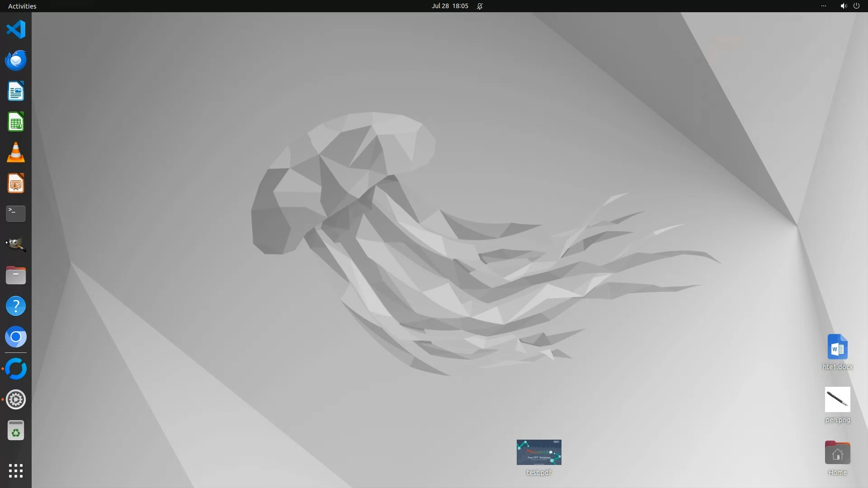This screenshot has width=868, height=488.
Task: Select the pen.png desktop file
Action: click(x=837, y=400)
